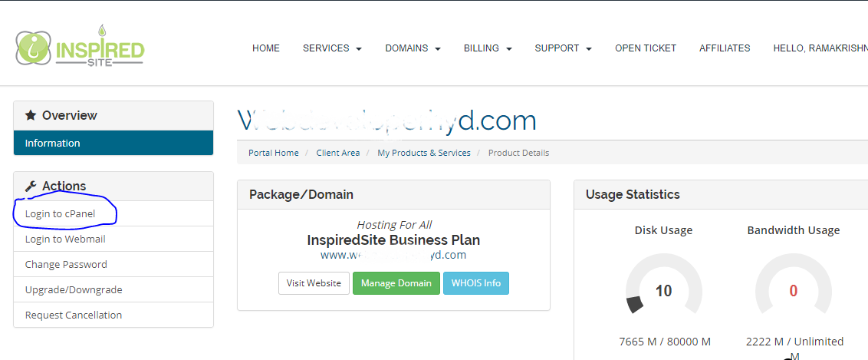Open the AFFILIATES page

(x=725, y=48)
